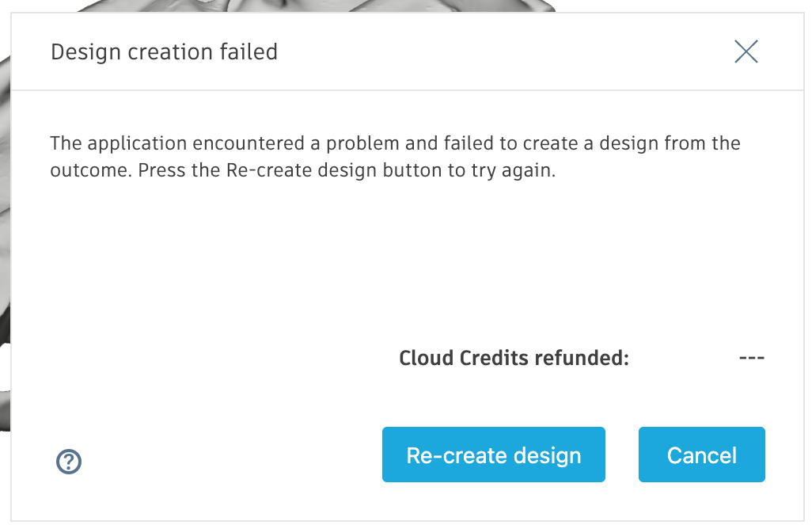Click the word Cancel in blue button
The image size is (812, 525).
[x=701, y=455]
